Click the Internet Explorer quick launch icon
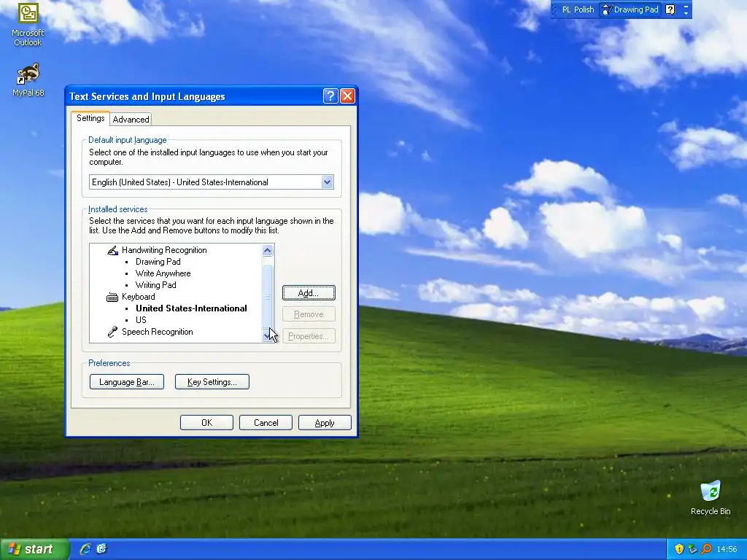747x560 pixels. click(85, 549)
